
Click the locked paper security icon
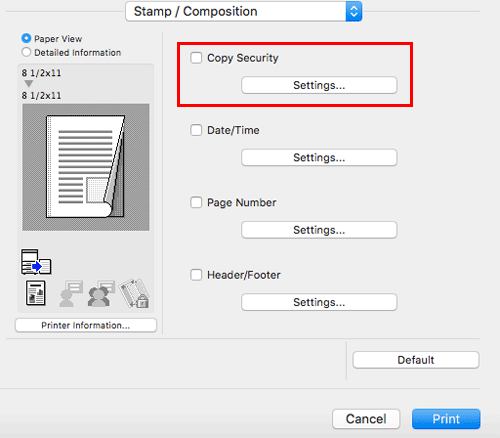(135, 293)
